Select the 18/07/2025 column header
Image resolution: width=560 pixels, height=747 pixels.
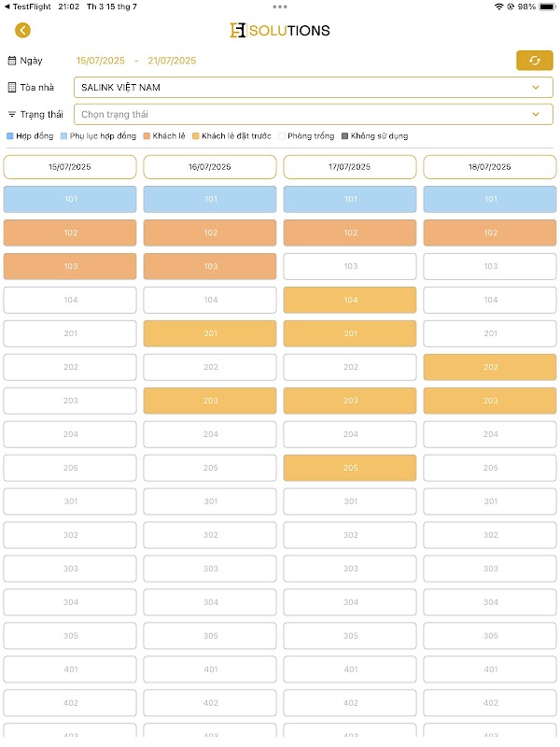coord(490,167)
